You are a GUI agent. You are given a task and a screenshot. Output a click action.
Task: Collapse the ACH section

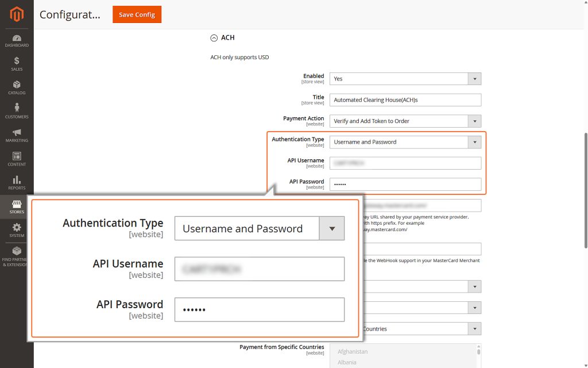[213, 37]
